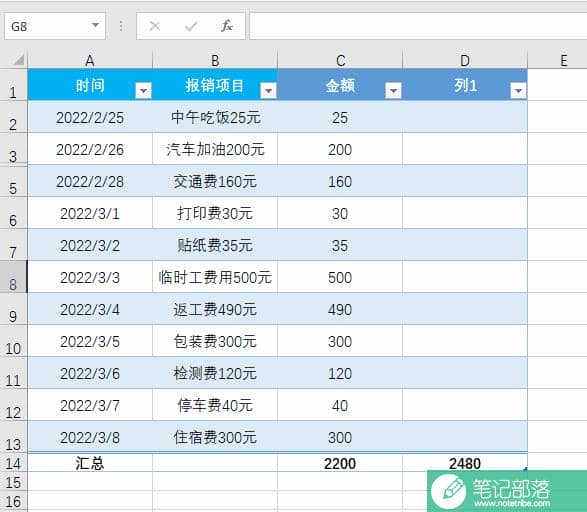The width and height of the screenshot is (587, 512).
Task: Open the Name Box dropdown arrow
Action: pos(95,25)
